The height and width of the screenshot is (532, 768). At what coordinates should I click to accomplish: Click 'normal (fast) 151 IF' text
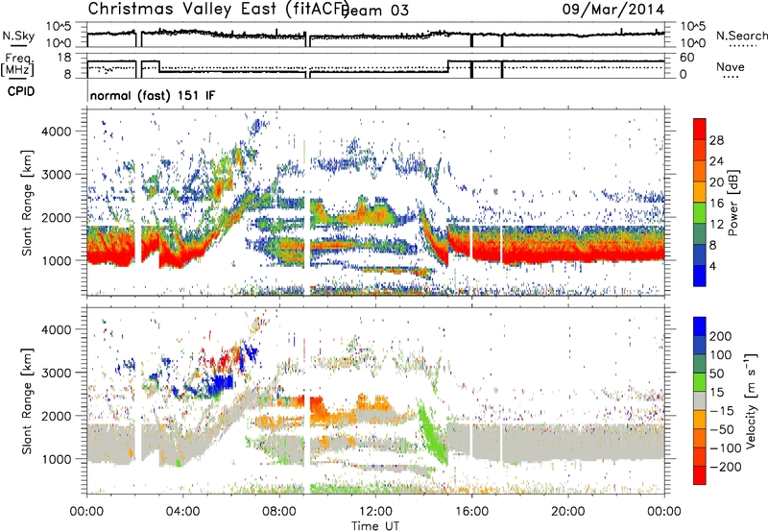coord(153,95)
